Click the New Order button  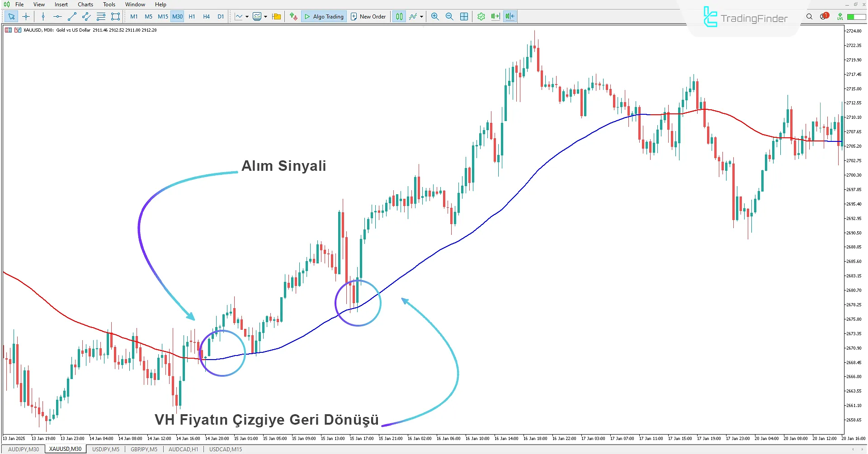368,17
